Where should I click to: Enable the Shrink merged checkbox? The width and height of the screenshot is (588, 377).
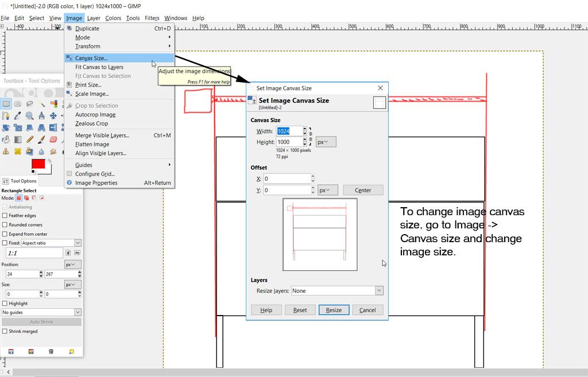(5, 331)
